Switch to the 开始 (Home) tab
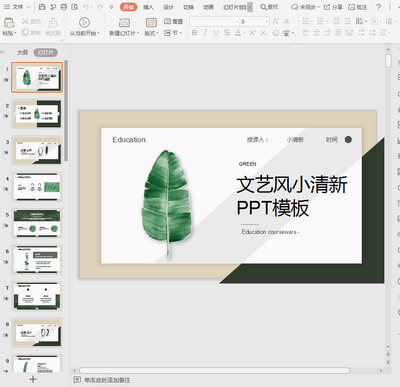Image resolution: width=400 pixels, height=387 pixels. point(128,7)
